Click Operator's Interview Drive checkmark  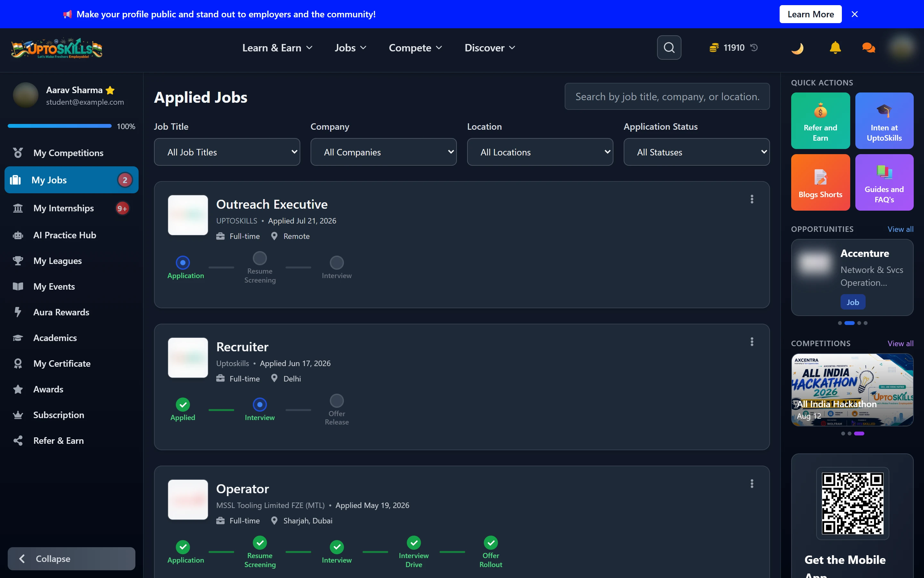(414, 542)
